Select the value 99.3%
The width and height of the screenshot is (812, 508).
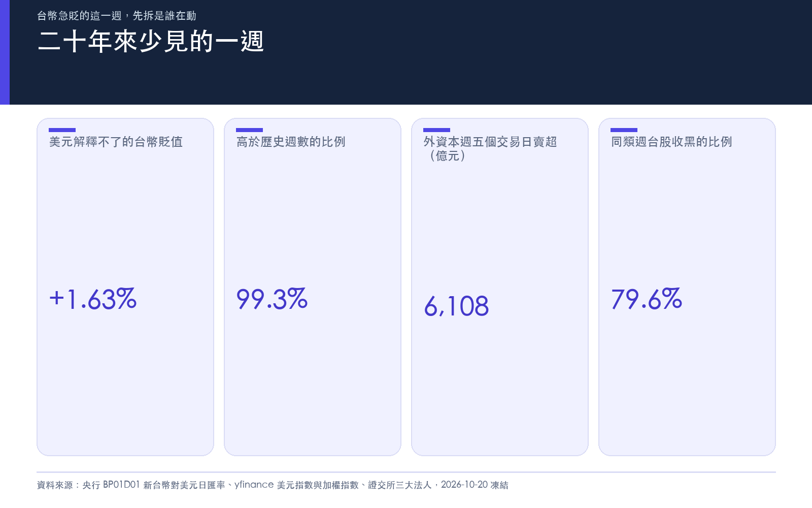[272, 299]
